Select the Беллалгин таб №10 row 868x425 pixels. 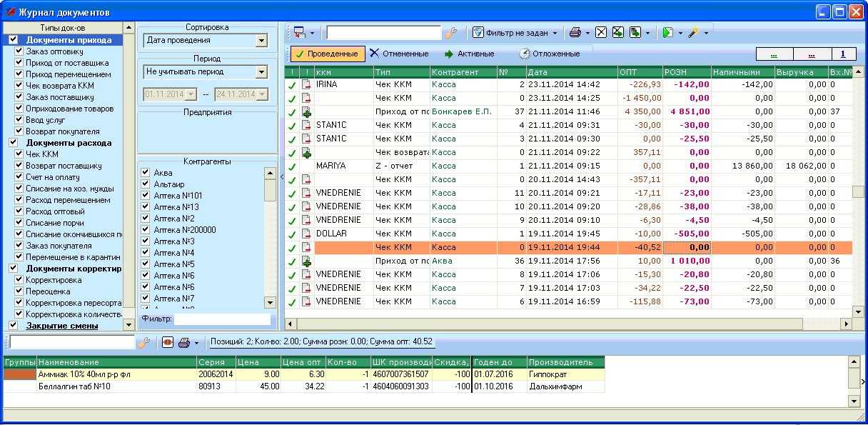click(x=303, y=386)
